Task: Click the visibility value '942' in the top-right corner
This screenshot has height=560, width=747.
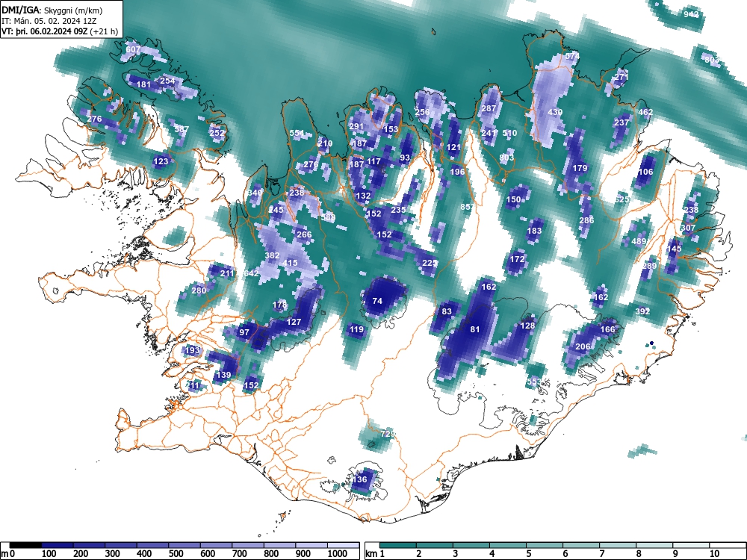Action: [x=691, y=14]
